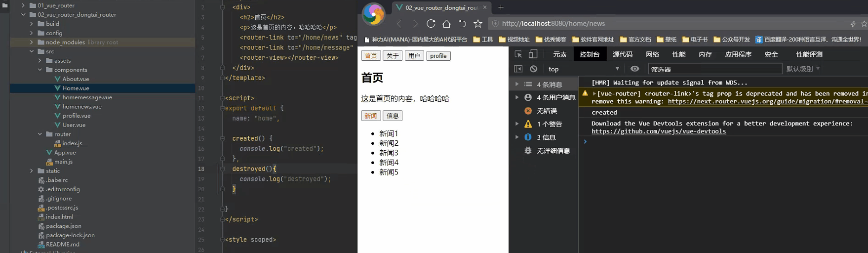Close the 02_vue_router_dongtai_router tab
Screen dimensions: 868x253
(485, 7)
